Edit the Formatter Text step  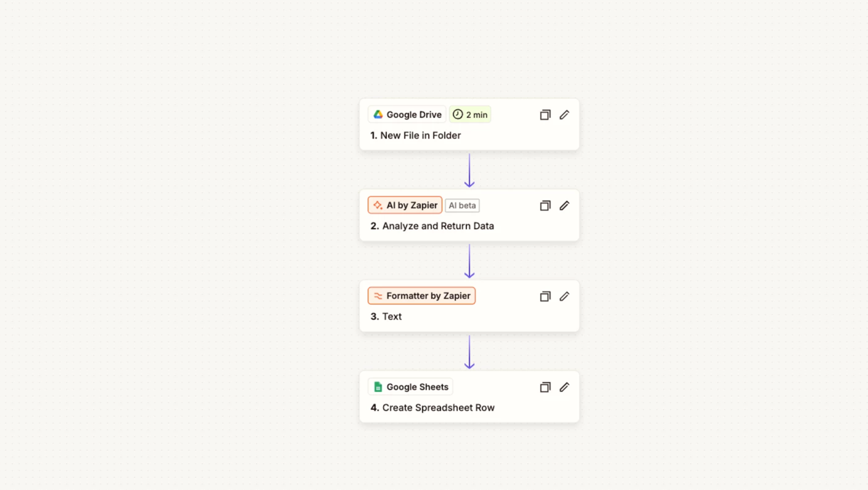pyautogui.click(x=564, y=296)
